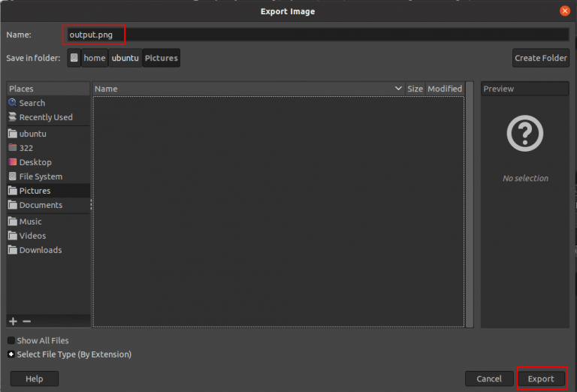The image size is (577, 392).
Task: Click the Music folder icon in Places
Action: coord(13,221)
